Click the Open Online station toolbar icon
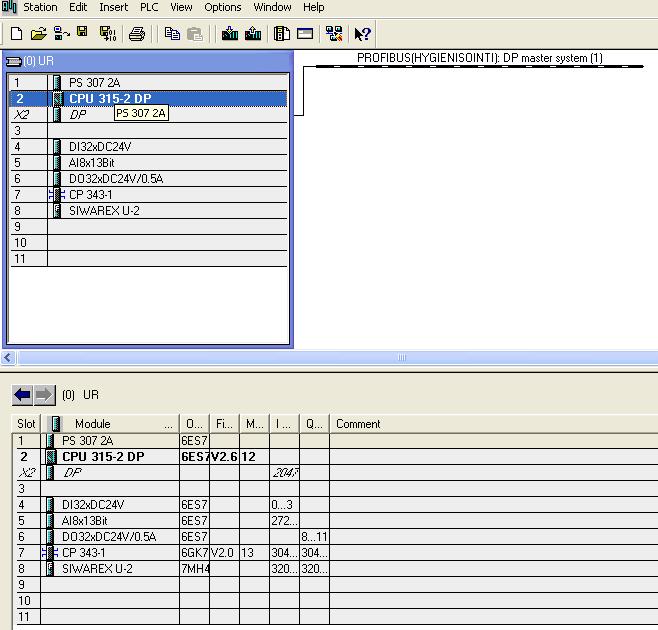 tap(62, 34)
